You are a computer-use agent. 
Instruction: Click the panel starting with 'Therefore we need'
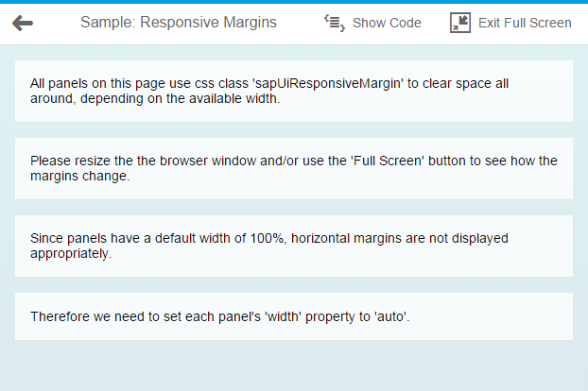point(293,316)
